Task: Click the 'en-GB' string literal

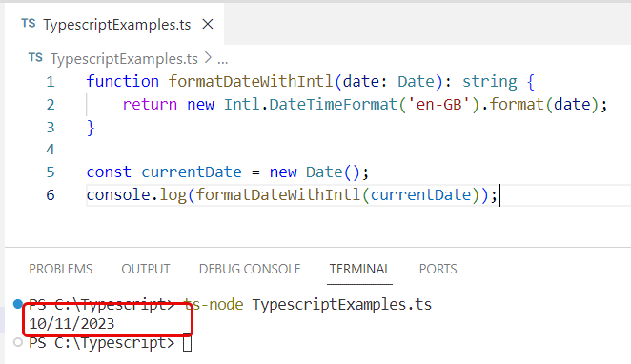Action: click(x=438, y=105)
